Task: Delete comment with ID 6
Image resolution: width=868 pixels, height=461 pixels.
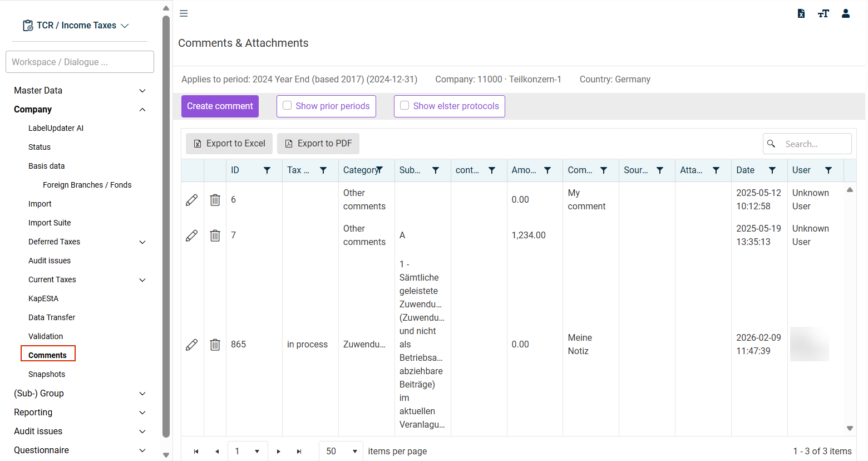Action: (215, 200)
